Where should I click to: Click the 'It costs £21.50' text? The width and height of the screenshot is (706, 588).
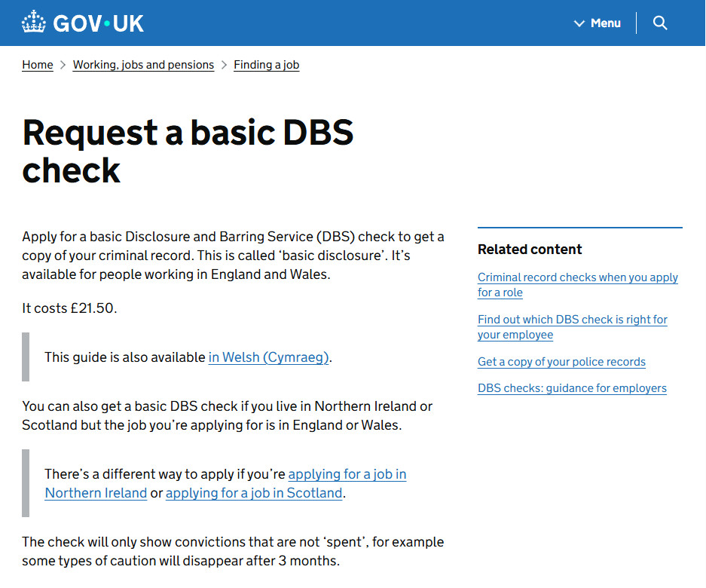coord(69,308)
